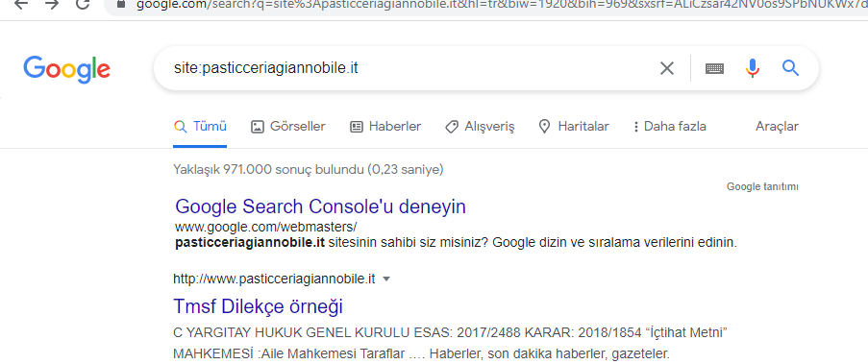Image resolution: width=868 pixels, height=364 pixels.
Task: Open the Araçlar search tools
Action: pyautogui.click(x=777, y=127)
